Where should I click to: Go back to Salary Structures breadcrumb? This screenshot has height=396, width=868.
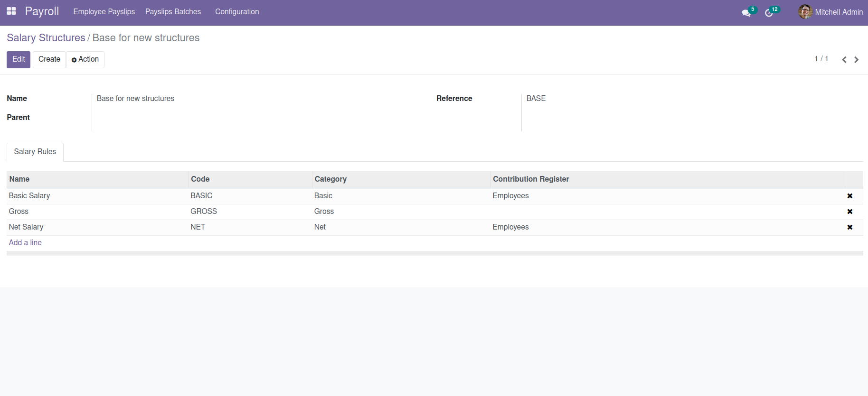click(x=46, y=38)
